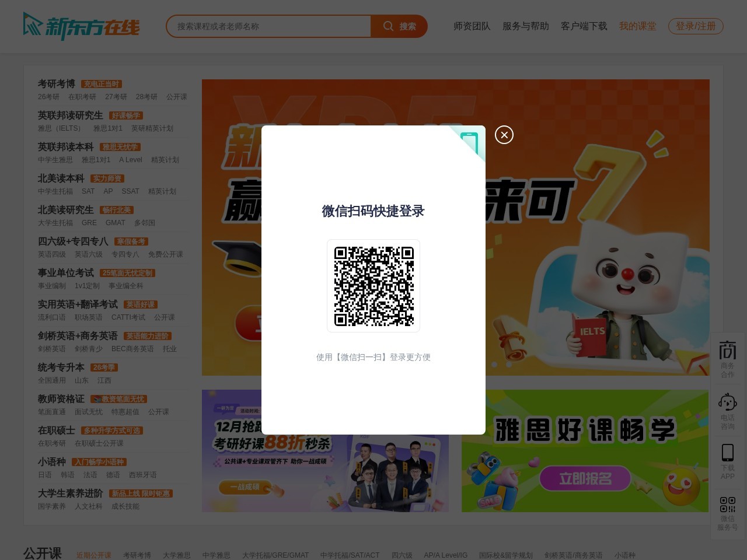Viewport: 747px width, 560px height.
Task: Go to 我的课堂
Action: coord(638,26)
